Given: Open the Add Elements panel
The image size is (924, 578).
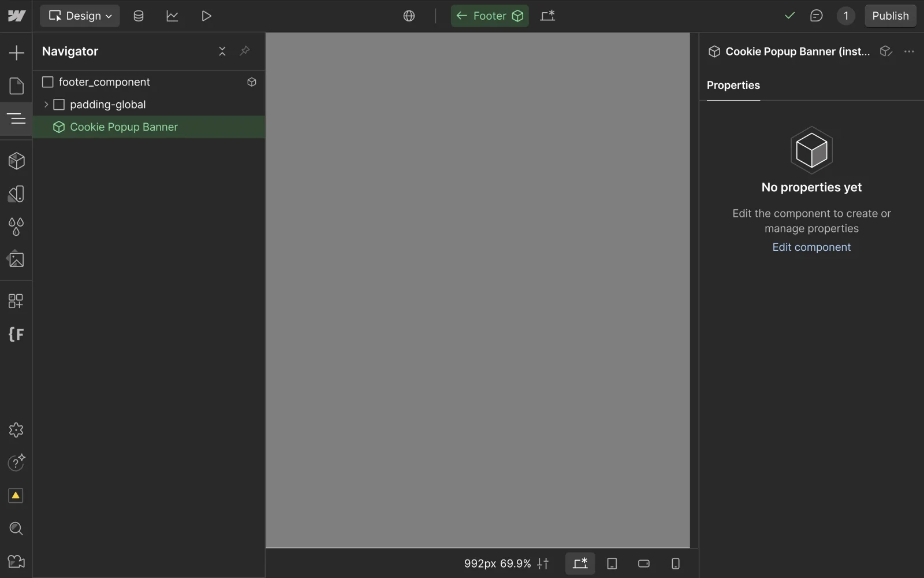Looking at the screenshot, I should (x=16, y=53).
